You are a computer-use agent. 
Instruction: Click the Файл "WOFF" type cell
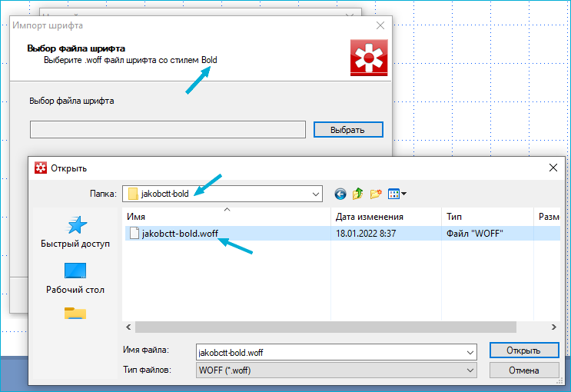tap(474, 234)
